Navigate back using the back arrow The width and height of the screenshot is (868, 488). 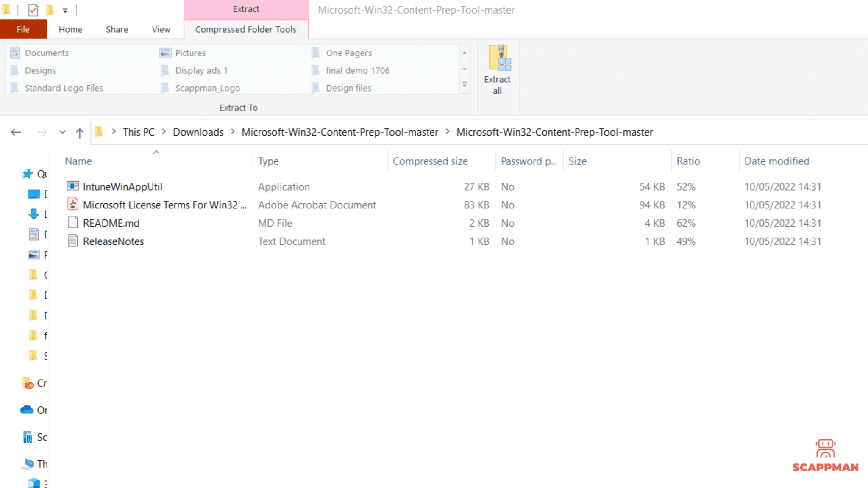[16, 132]
